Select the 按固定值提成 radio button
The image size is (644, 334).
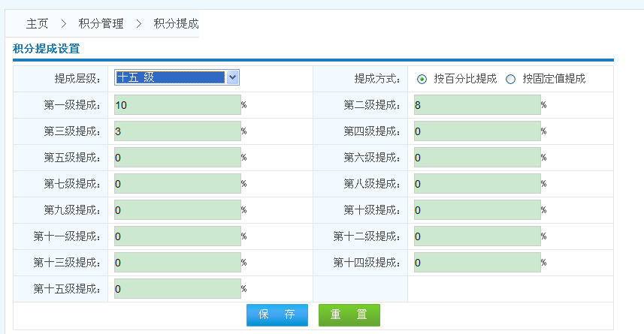510,80
